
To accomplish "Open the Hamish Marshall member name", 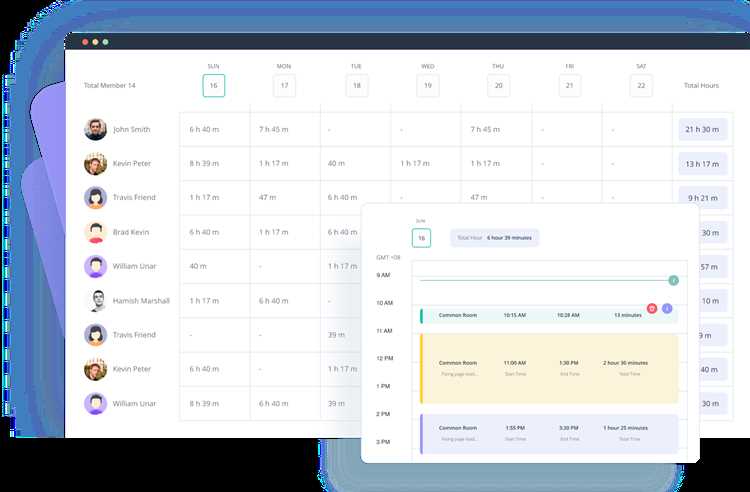I will coord(141,301).
